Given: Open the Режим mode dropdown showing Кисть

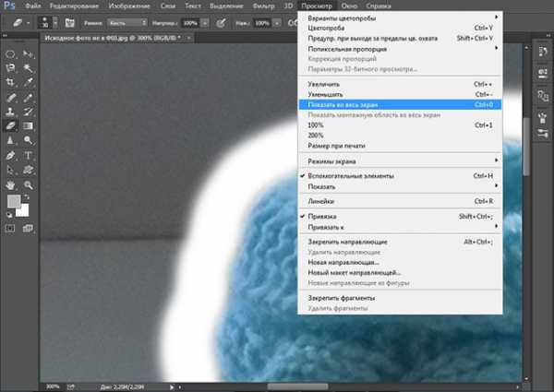Looking at the screenshot, I should pos(126,23).
